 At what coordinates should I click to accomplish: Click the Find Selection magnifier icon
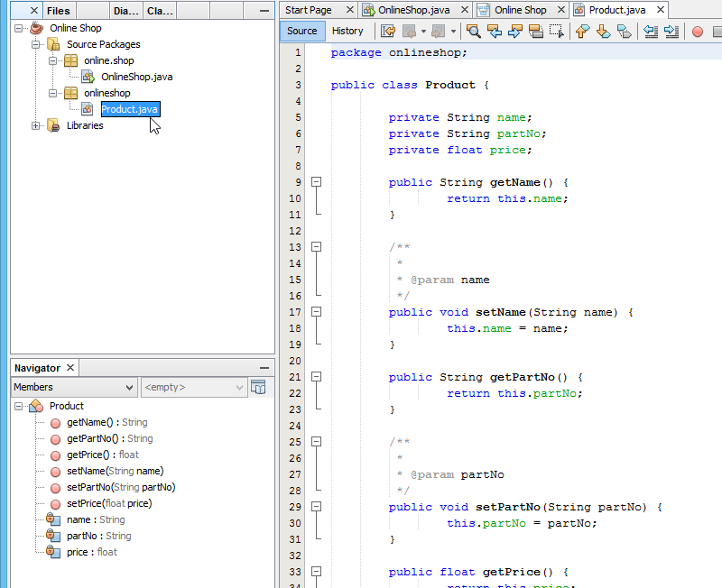[473, 32]
